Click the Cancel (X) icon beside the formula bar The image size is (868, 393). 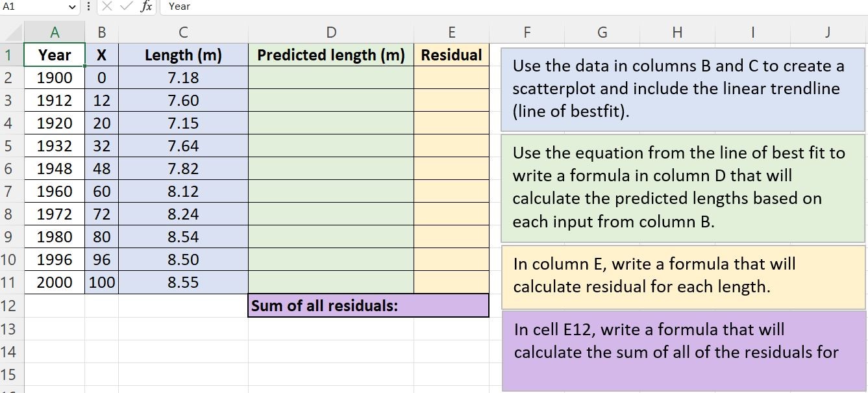[x=108, y=7]
